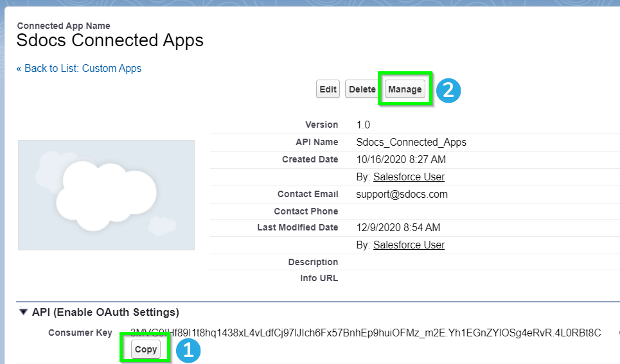620x364 pixels.
Task: Click the connected app cloud logo image
Action: 107,195
